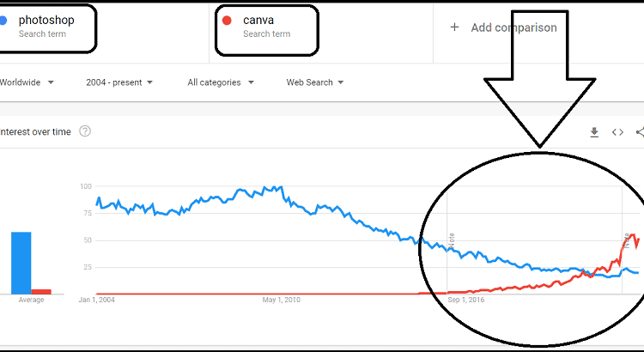
Task: Open the Interest over time help icon
Action: (x=85, y=131)
